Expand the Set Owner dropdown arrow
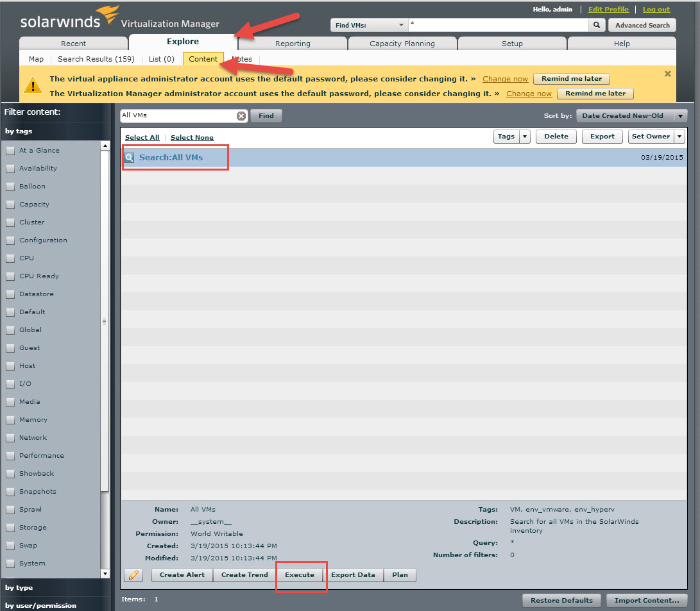 point(679,137)
